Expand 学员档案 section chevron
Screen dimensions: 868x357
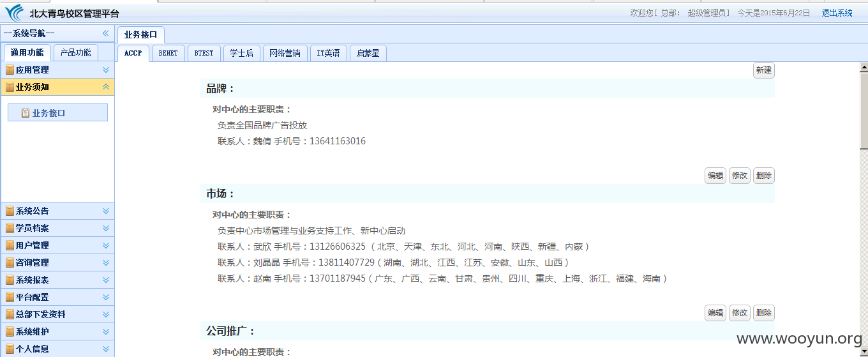tap(106, 228)
